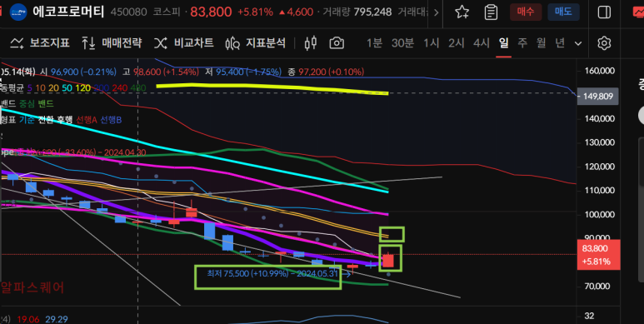Select the 일 daily timeframe
The width and height of the screenshot is (644, 324).
pyautogui.click(x=503, y=42)
